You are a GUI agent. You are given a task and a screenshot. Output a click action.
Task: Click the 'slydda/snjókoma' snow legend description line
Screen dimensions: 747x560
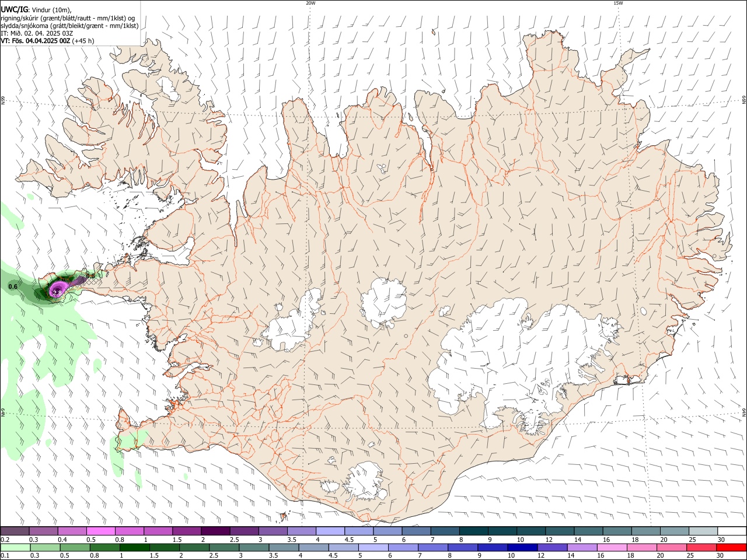coord(69,26)
